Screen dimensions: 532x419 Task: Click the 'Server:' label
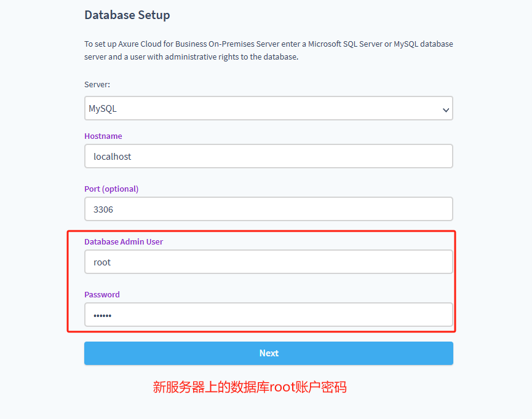click(x=97, y=84)
